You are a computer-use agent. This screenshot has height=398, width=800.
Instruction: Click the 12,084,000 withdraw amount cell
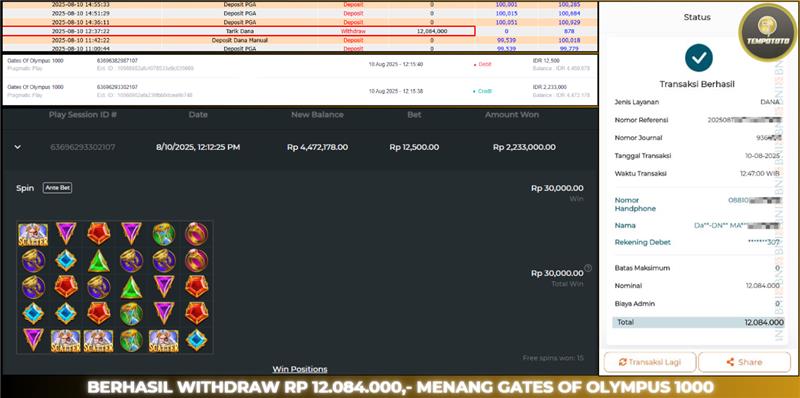pyautogui.click(x=432, y=31)
